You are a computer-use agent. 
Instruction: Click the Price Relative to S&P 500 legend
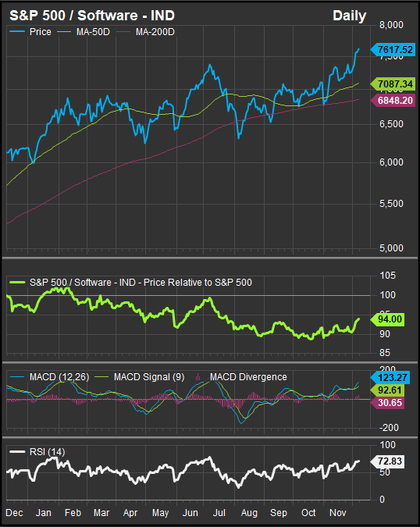130,283
